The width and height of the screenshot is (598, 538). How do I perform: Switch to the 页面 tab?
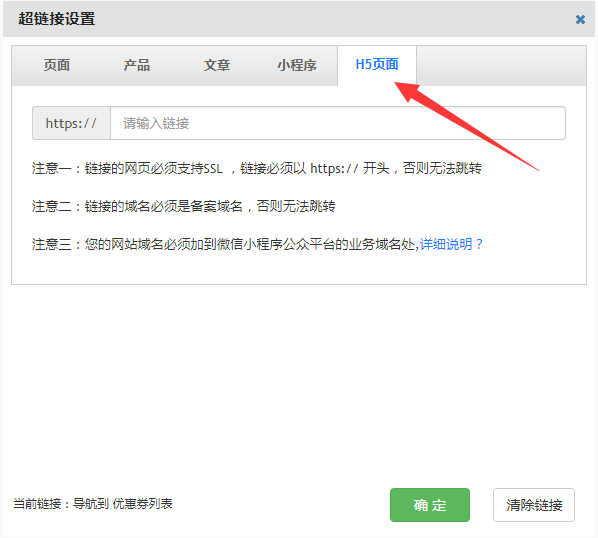click(x=56, y=65)
